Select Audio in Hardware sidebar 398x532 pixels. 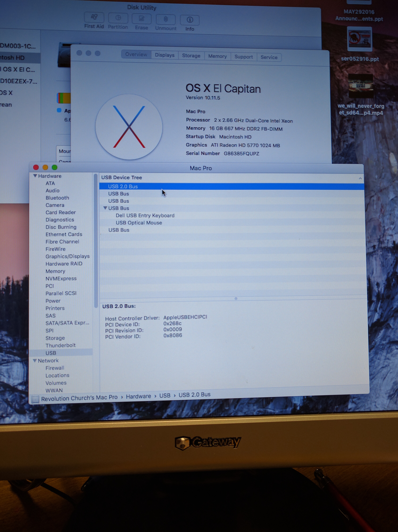pos(52,190)
